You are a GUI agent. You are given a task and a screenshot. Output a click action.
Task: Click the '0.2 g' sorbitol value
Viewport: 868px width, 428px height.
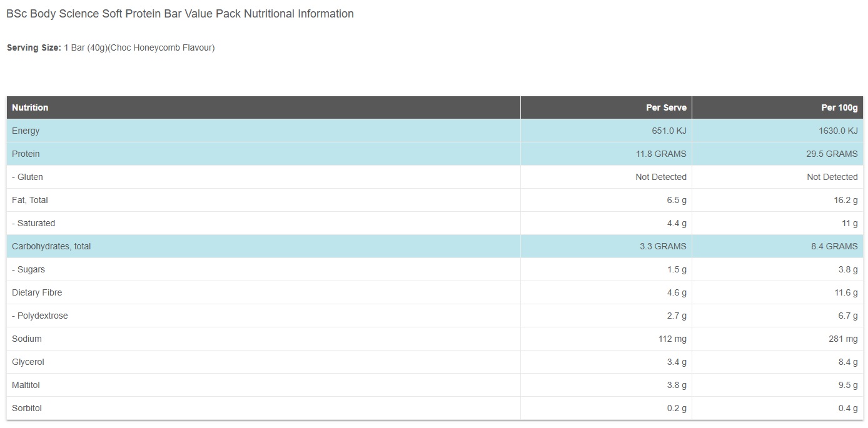coord(677,408)
